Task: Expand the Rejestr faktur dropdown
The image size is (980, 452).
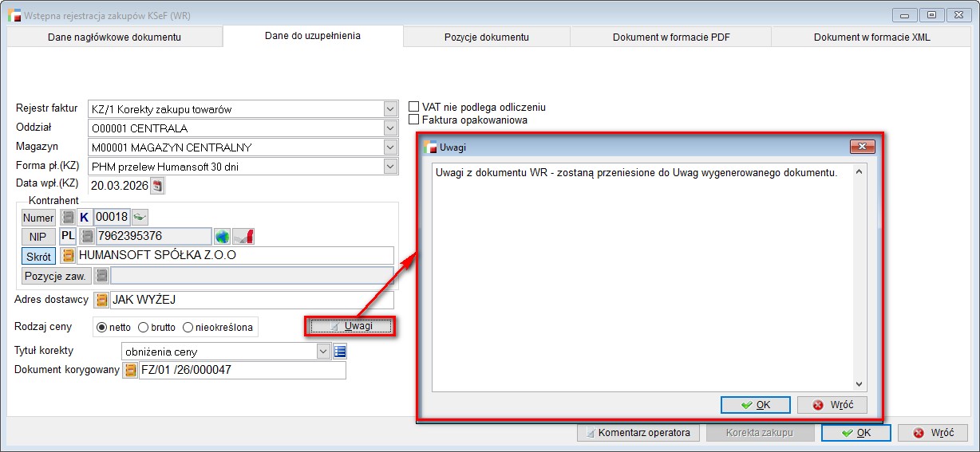Action: tap(389, 109)
